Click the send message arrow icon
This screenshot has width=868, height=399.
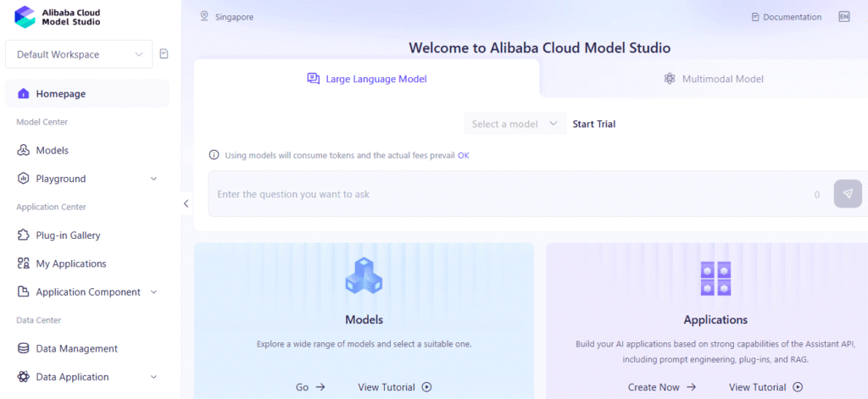848,194
